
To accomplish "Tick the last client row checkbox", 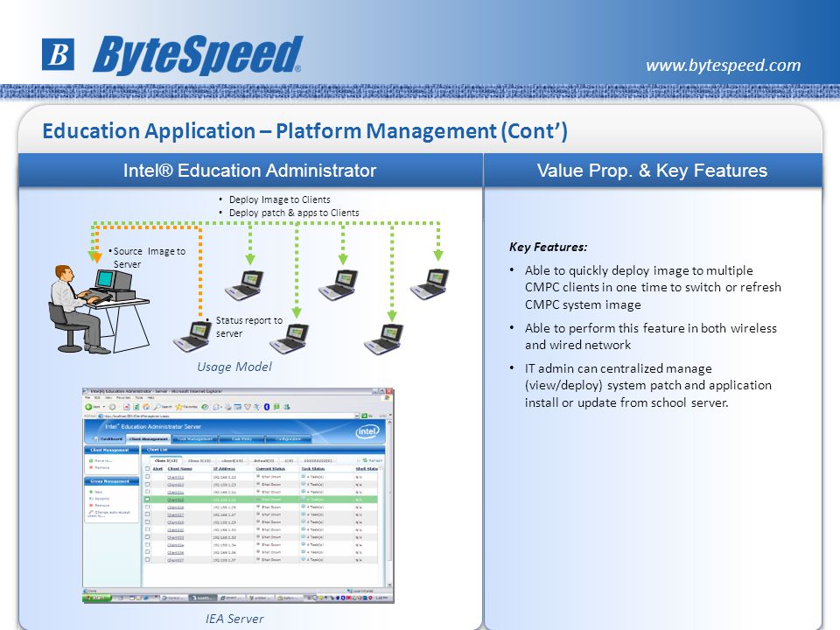I will click(147, 559).
